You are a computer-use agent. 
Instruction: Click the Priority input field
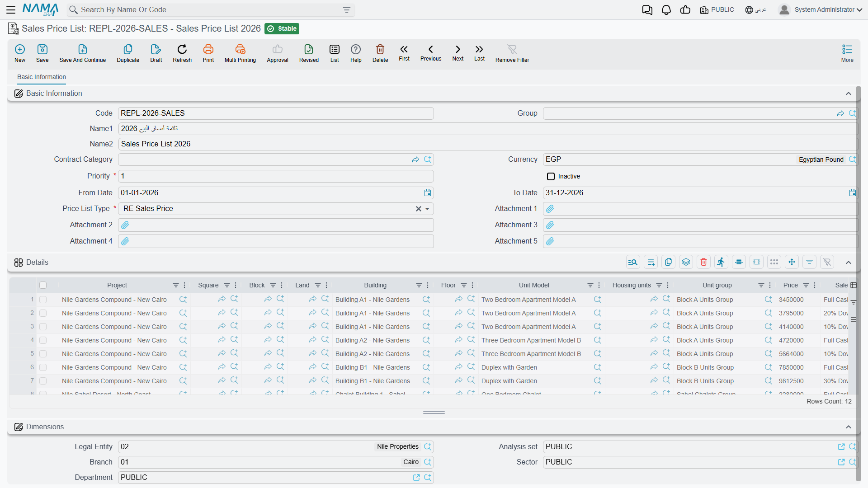click(x=276, y=176)
